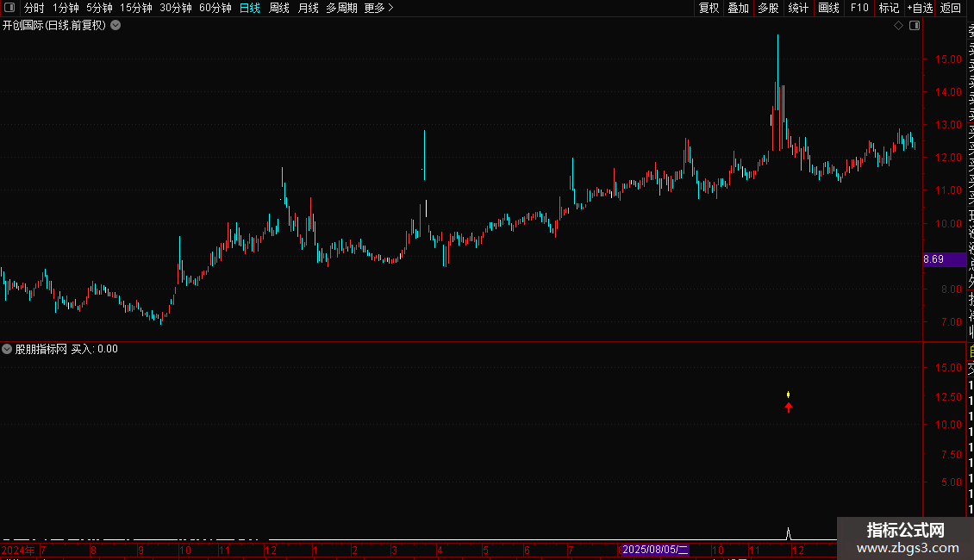Open the 复权 adjustment menu
This screenshot has height=560, width=974.
tap(709, 8)
